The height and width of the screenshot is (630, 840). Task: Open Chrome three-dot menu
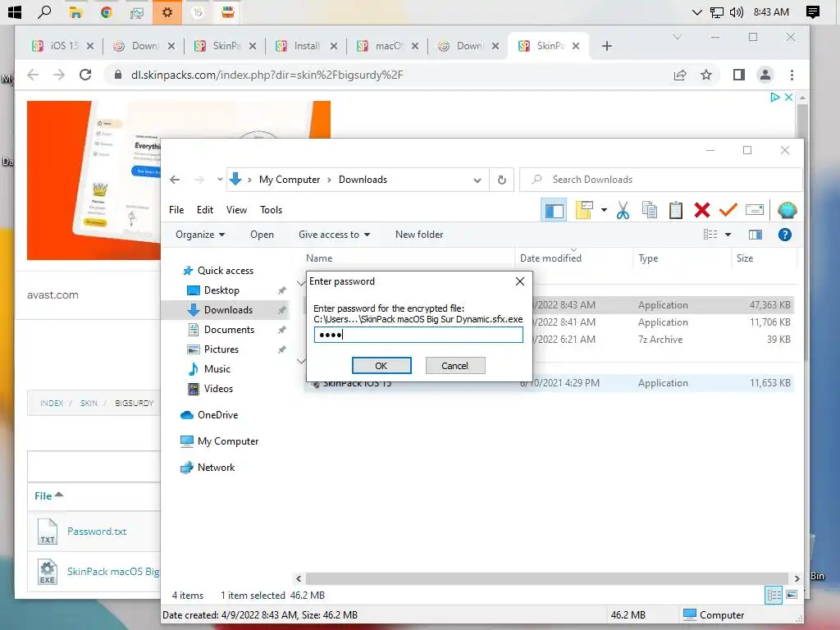[x=792, y=75]
